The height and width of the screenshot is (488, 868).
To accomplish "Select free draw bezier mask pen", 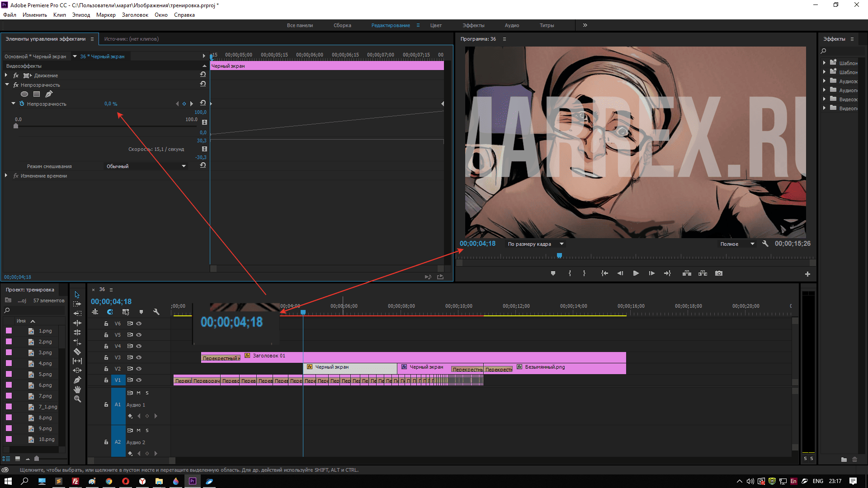I will (49, 94).
